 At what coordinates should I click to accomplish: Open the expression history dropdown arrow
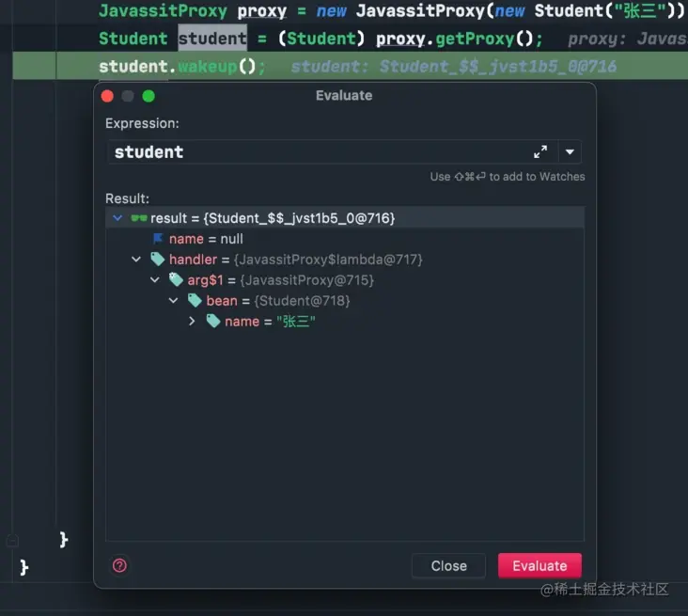click(x=570, y=152)
